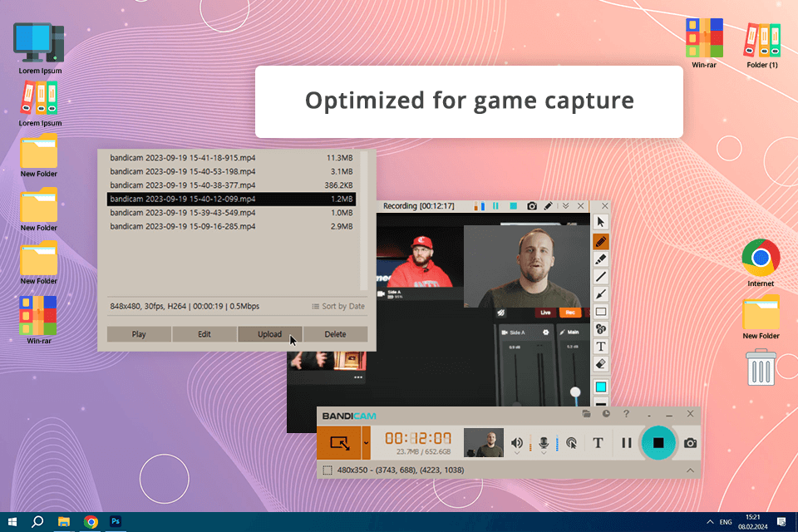Open the Internet Chrome desktop shortcut

tap(761, 264)
